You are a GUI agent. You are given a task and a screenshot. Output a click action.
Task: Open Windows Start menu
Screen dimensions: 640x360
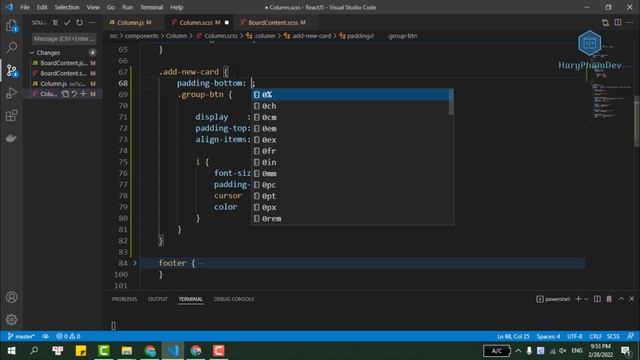11,351
